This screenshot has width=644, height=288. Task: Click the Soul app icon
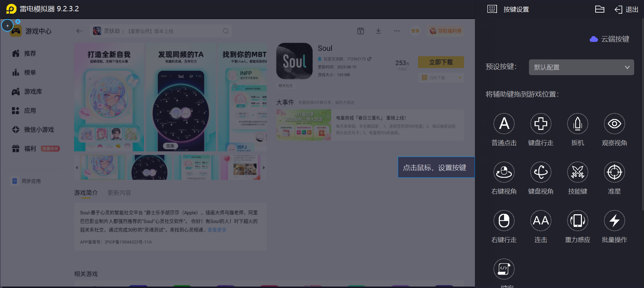(x=294, y=61)
